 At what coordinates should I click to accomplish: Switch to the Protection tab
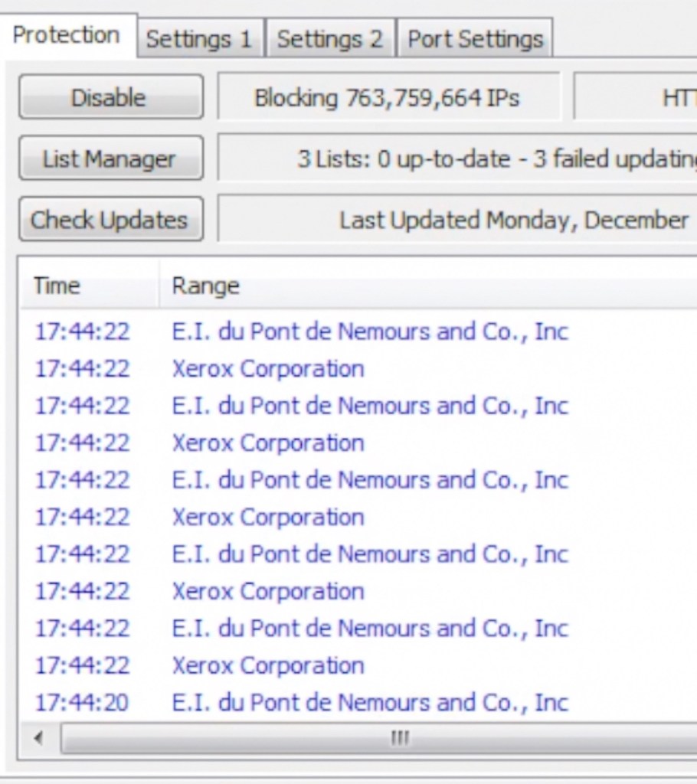pos(67,36)
